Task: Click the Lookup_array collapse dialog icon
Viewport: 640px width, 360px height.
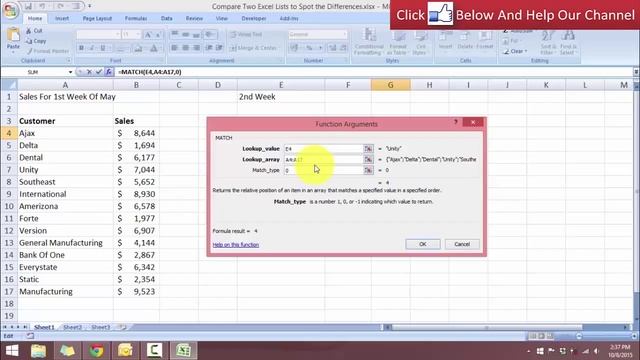Action: [368, 160]
